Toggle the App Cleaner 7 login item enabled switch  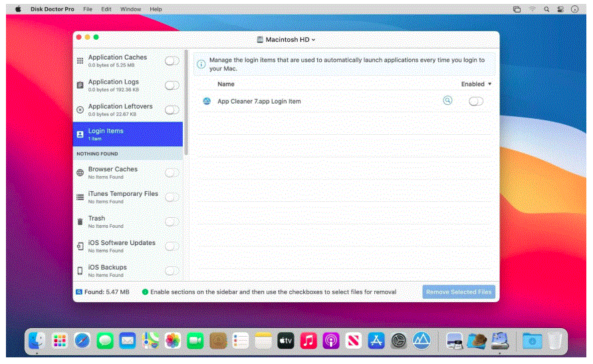tap(476, 101)
